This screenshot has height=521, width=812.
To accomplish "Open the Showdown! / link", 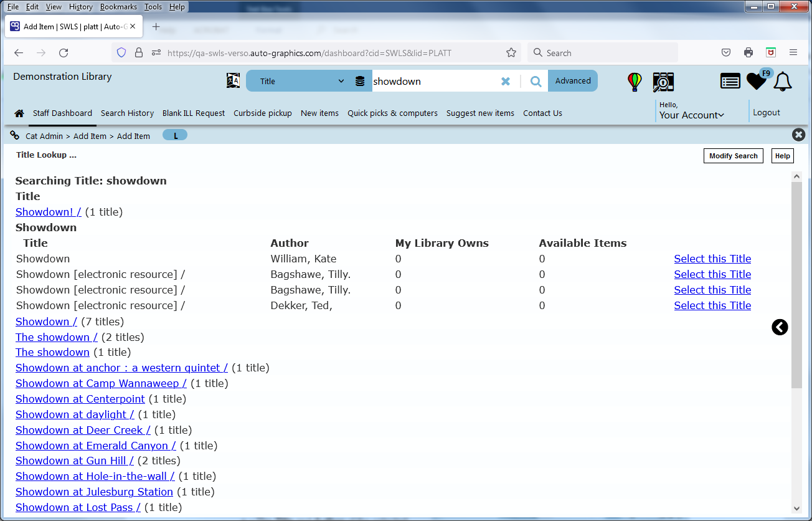I will 49,212.
